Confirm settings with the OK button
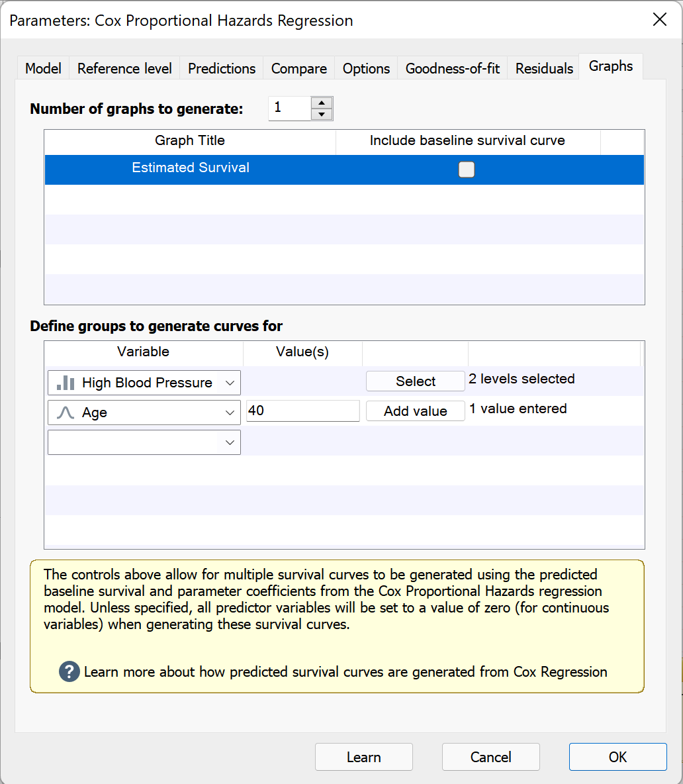Viewport: 683px width, 784px height. [x=617, y=757]
